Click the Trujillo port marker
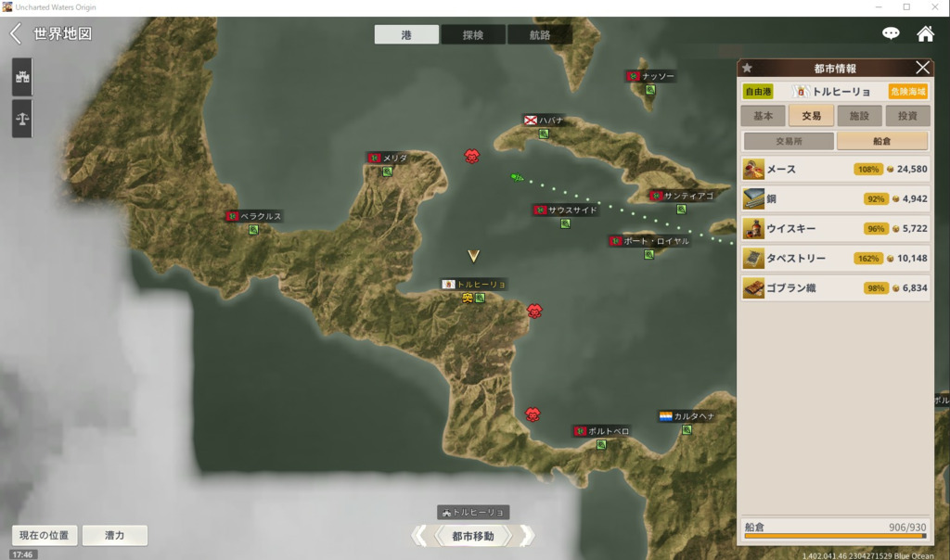The image size is (950, 560). click(480, 298)
